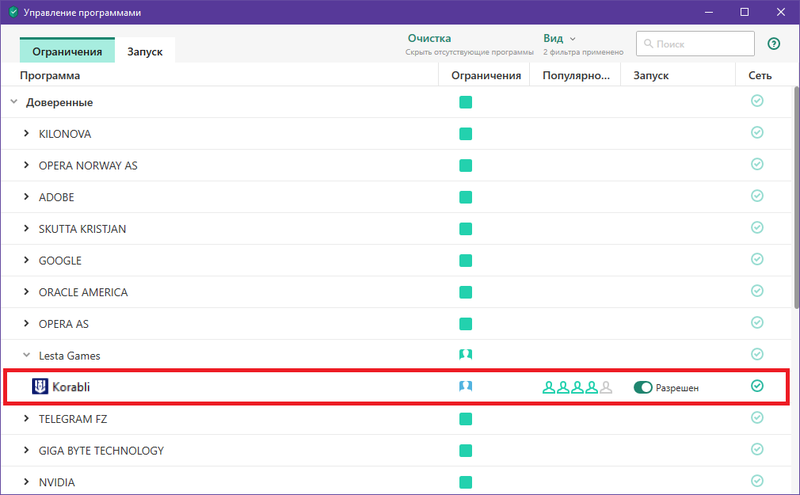Viewport: 800px width, 495px height.
Task: Click the blue restrictions icon in the Korabli row
Action: click(465, 386)
